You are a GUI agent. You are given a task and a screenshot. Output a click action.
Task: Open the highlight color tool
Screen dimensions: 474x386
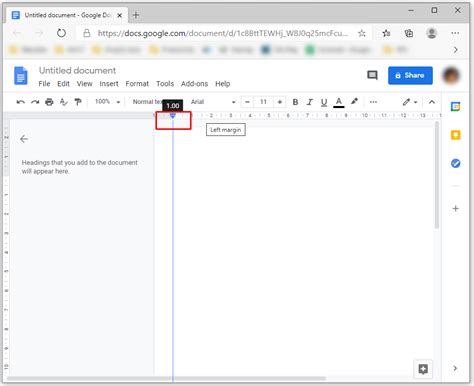tap(354, 101)
